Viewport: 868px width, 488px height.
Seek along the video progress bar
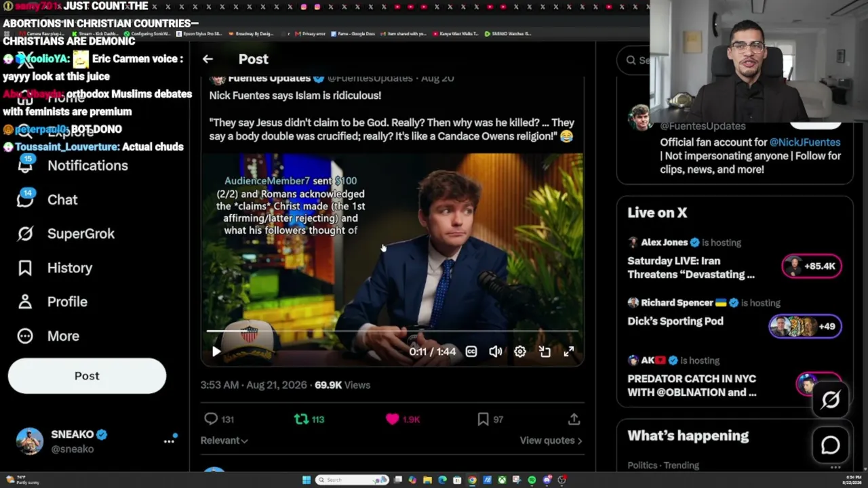point(393,331)
